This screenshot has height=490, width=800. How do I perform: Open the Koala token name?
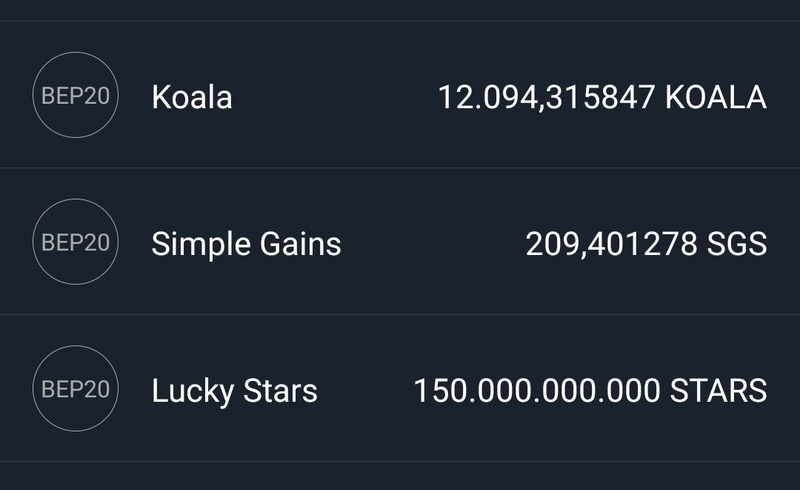pyautogui.click(x=192, y=97)
